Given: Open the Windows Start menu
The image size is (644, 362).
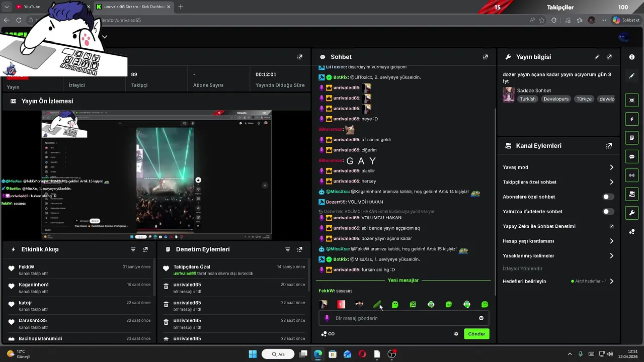Looking at the screenshot, I should pos(253,354).
